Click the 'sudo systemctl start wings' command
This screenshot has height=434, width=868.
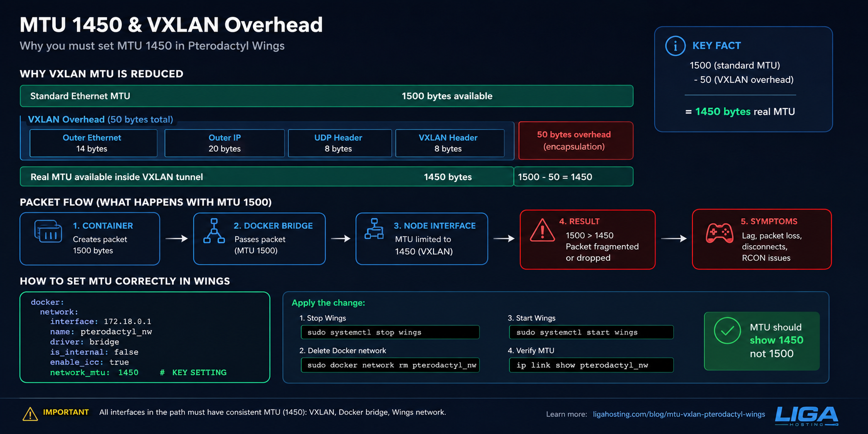click(x=591, y=332)
